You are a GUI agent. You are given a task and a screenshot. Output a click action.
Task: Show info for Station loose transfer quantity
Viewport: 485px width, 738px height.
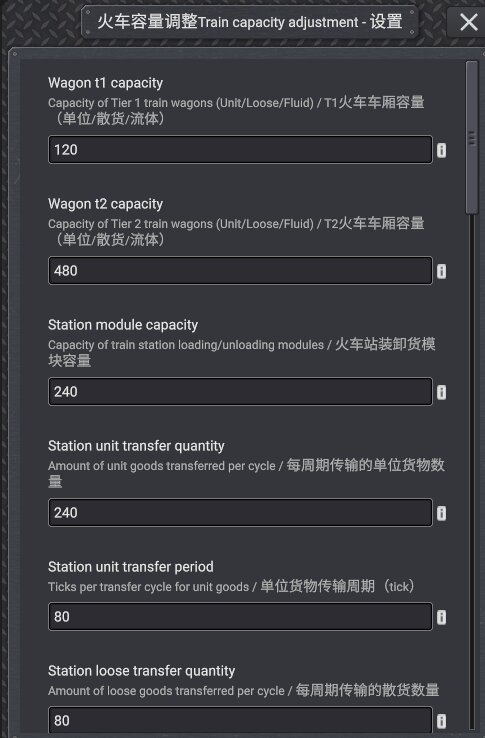[x=441, y=721]
